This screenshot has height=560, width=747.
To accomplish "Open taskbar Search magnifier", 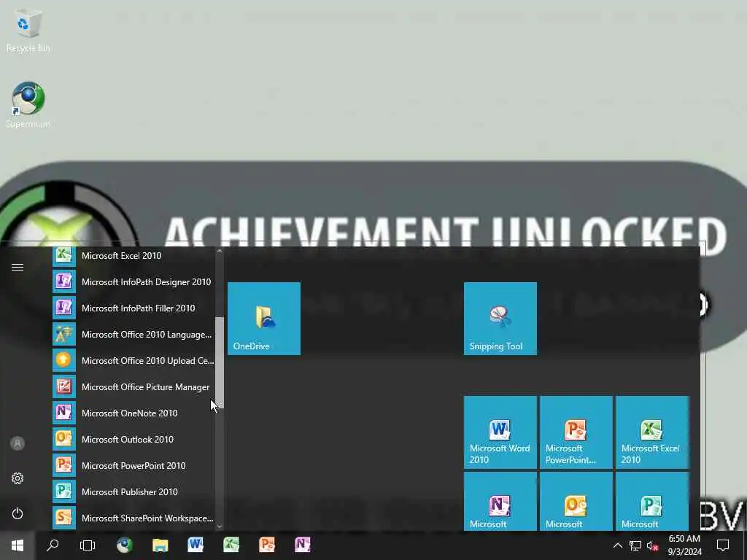I will tap(53, 545).
